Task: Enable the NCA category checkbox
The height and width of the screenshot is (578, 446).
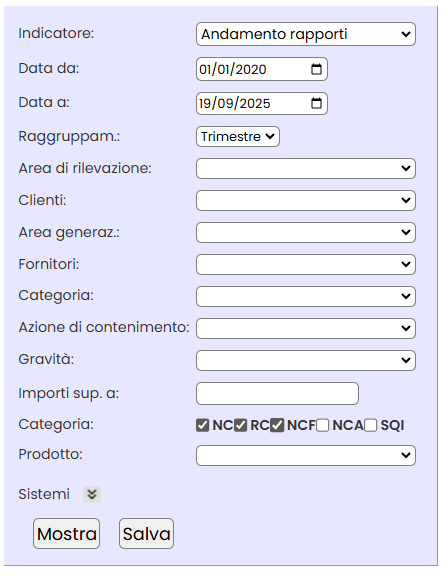Action: [323, 425]
